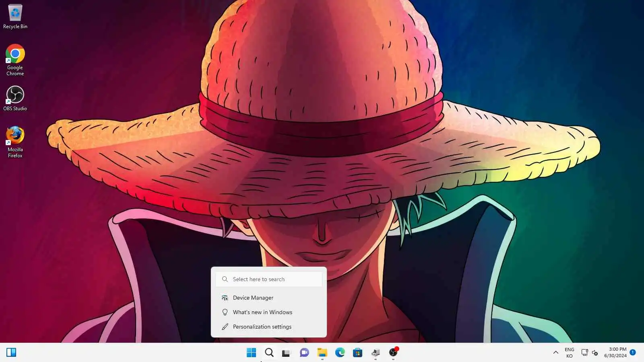Switch to OBS Studio in the taskbar
The height and width of the screenshot is (362, 644).
[x=393, y=353]
